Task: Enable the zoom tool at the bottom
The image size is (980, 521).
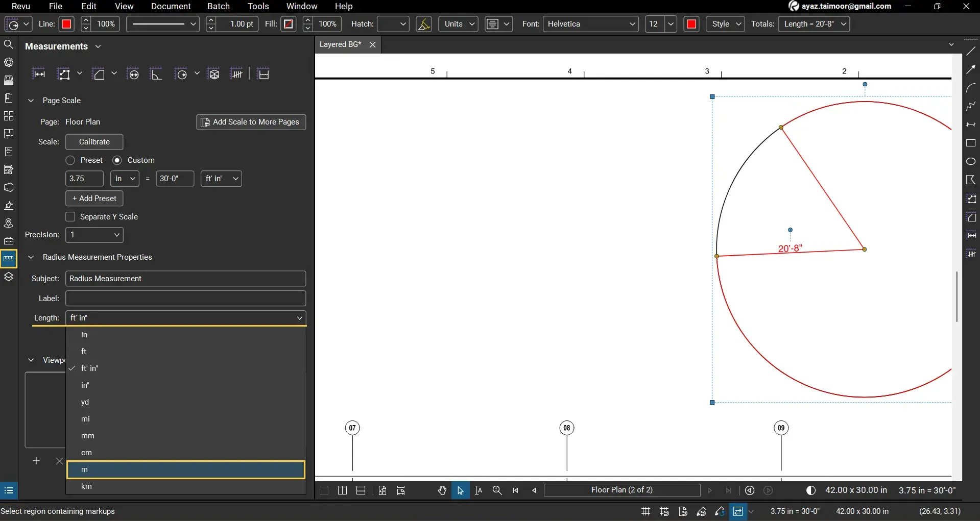Action: coord(497,490)
